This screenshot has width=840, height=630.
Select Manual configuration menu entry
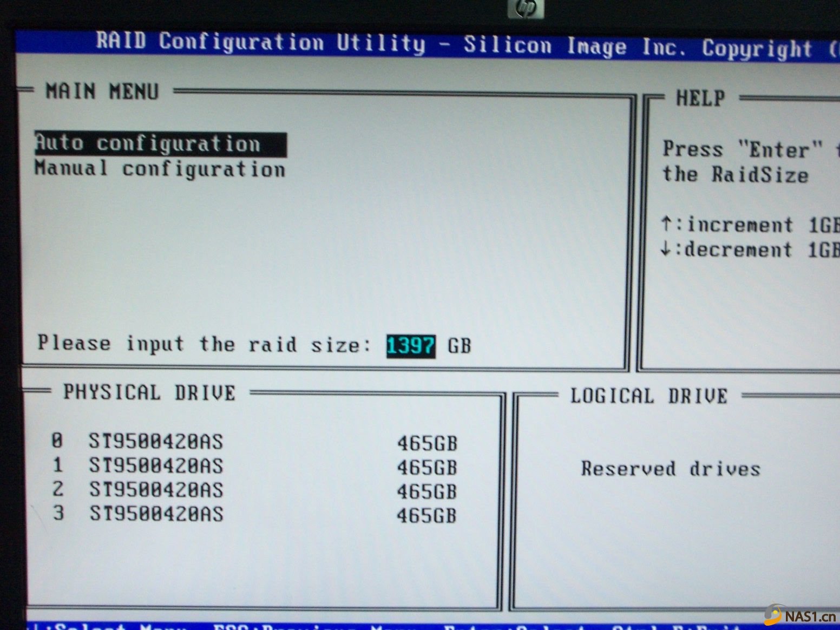point(160,169)
